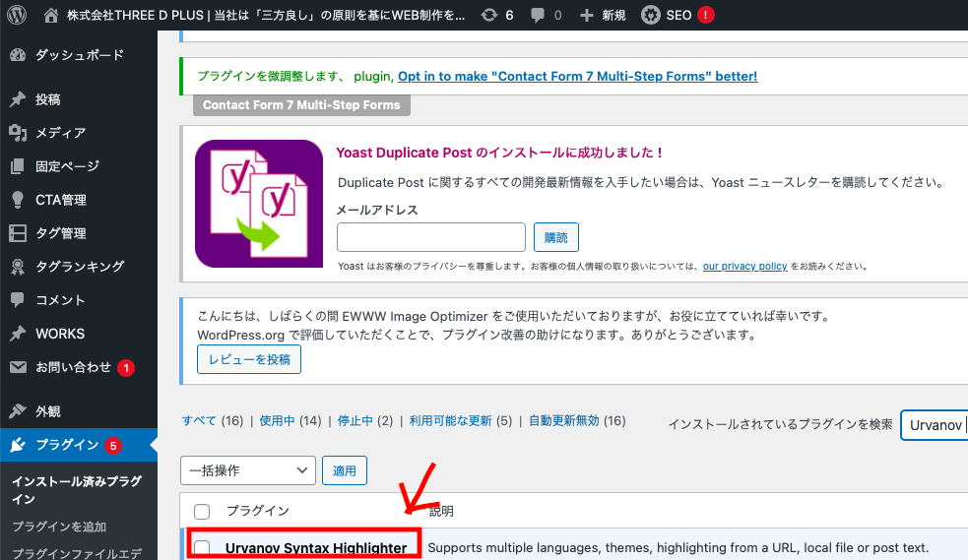Viewport: 968px width, 560px height.
Task: Click the タグランキング award icon
Action: [x=18, y=267]
